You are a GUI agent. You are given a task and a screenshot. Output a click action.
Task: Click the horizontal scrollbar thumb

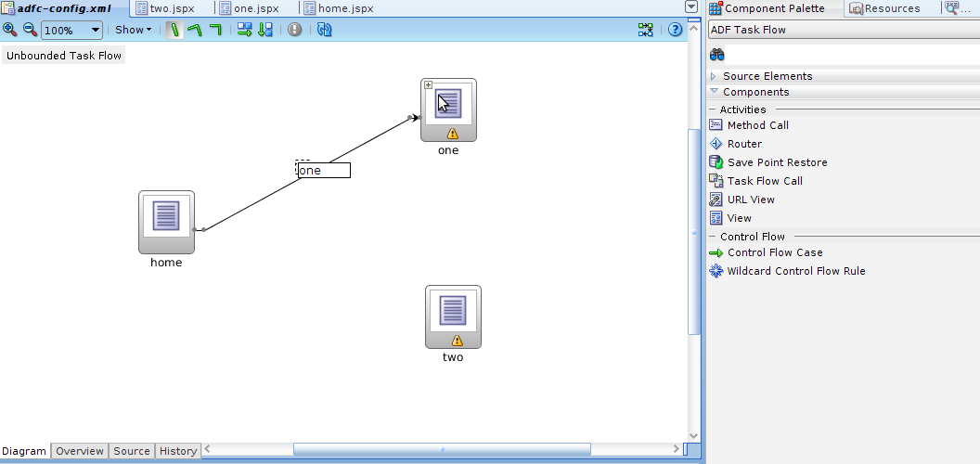click(442, 450)
